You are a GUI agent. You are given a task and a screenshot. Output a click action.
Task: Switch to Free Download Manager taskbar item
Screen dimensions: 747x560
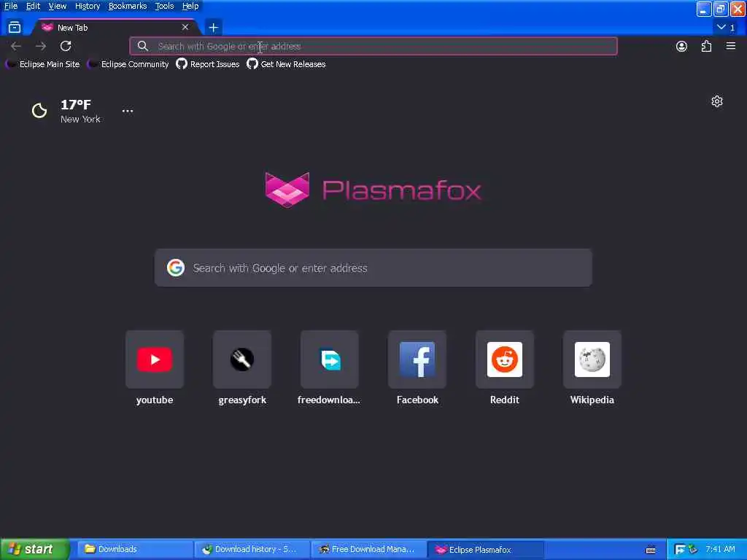(369, 550)
